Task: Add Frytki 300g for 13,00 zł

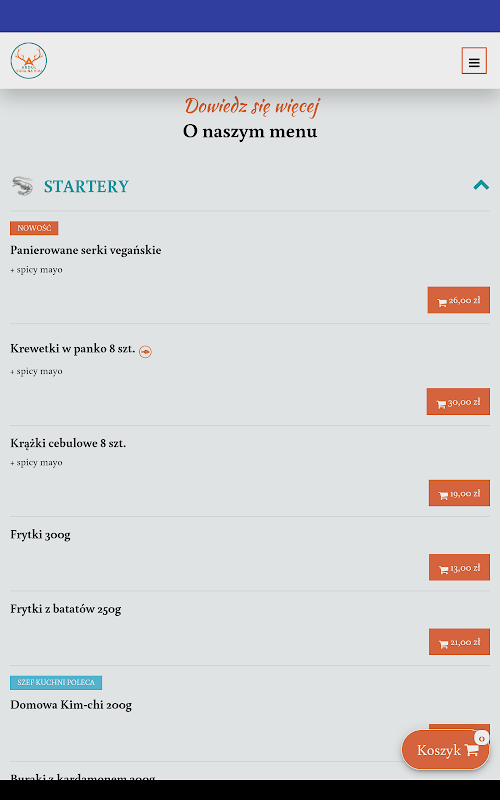Action: click(459, 567)
